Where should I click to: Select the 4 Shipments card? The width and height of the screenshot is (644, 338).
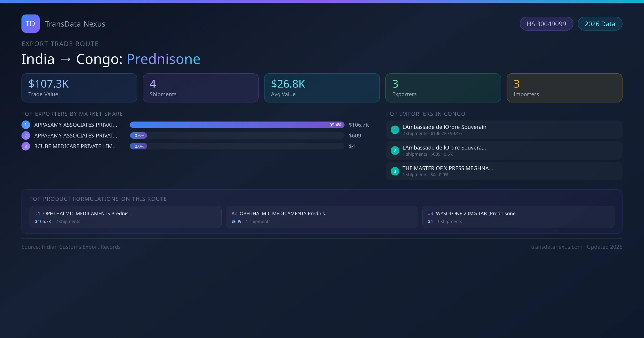pos(200,88)
